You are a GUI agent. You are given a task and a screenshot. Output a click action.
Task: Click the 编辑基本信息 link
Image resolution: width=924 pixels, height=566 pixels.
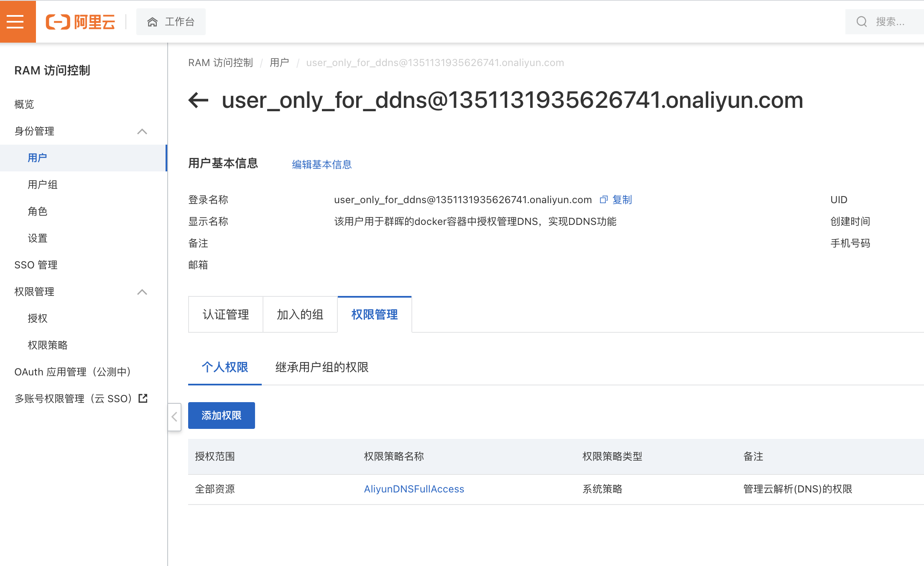pyautogui.click(x=322, y=165)
